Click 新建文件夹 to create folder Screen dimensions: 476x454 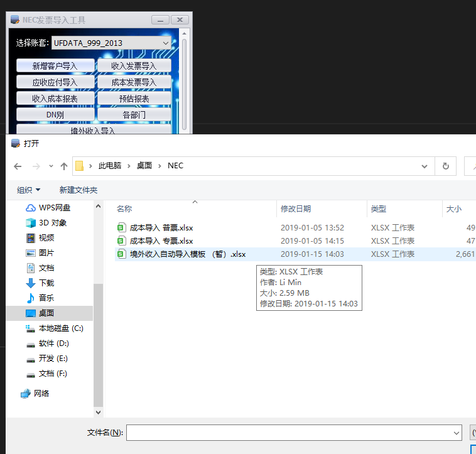point(78,190)
